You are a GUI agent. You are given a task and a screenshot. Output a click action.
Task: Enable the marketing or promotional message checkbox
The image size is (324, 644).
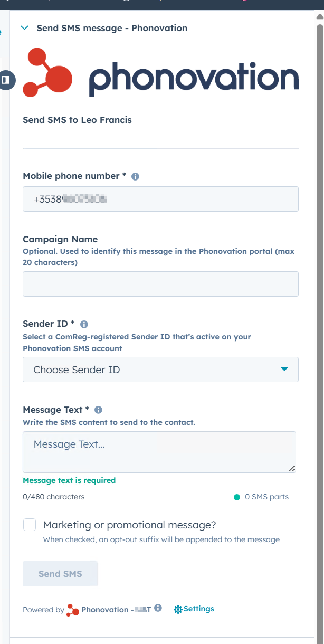tap(30, 525)
